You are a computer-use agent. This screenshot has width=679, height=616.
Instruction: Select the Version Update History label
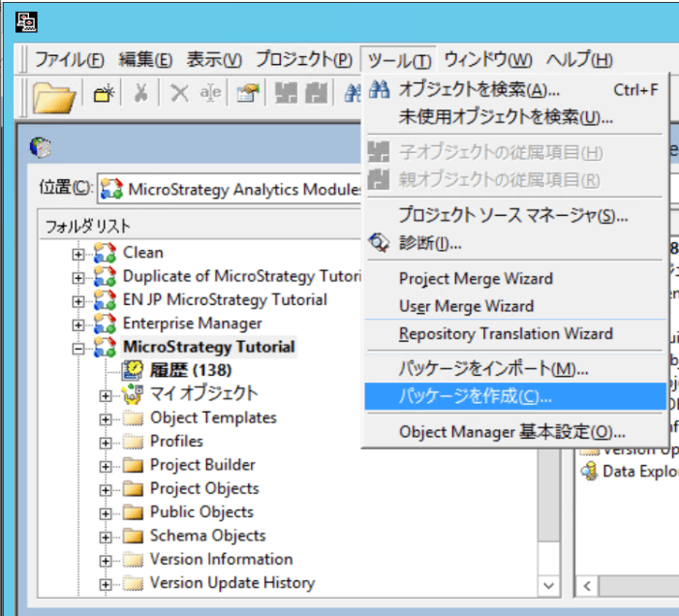click(232, 583)
